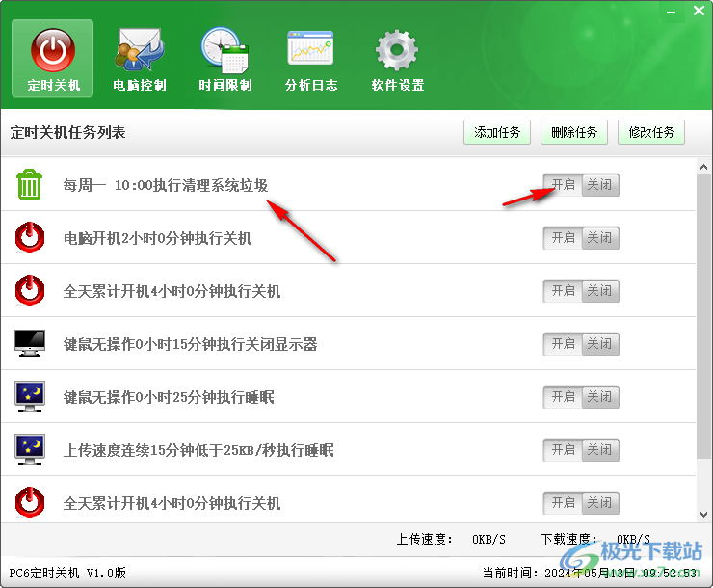
Task: Select power icon of first 全天累计开机4小时 task
Action: click(x=30, y=290)
